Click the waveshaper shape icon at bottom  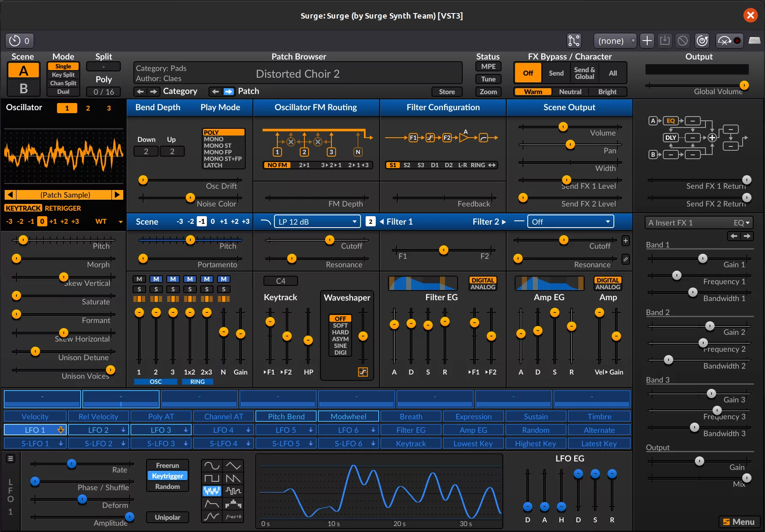(x=363, y=372)
